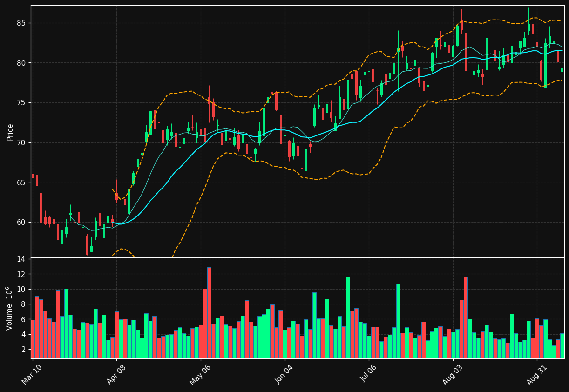569x392 pixels.
Task: Select the tall red volume bar after Aug 03
Action: click(466, 318)
